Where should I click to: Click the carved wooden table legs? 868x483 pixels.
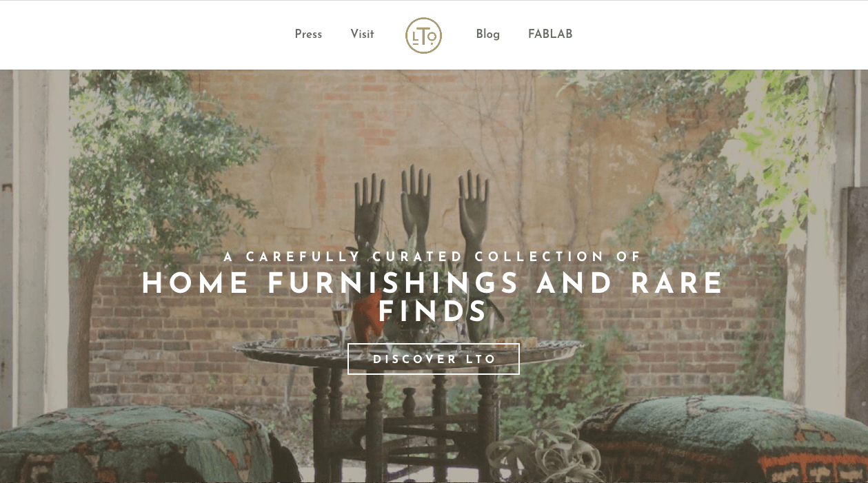click(407, 420)
